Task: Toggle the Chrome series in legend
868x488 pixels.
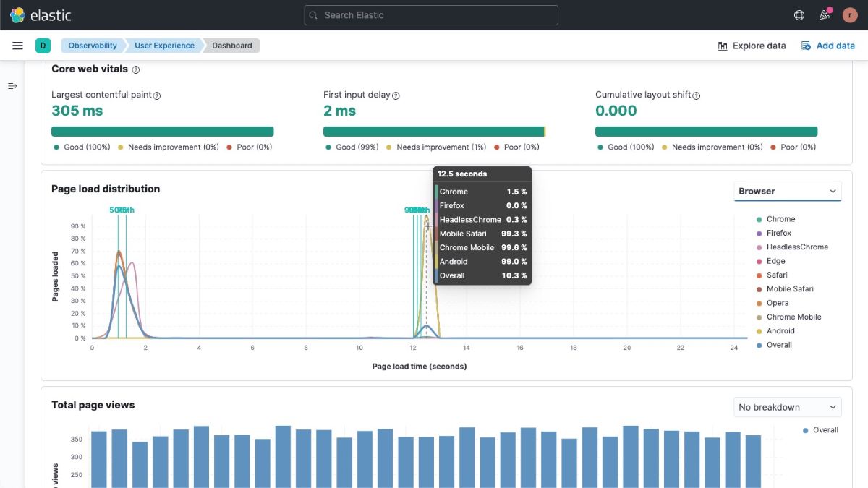Action: pyautogui.click(x=780, y=218)
